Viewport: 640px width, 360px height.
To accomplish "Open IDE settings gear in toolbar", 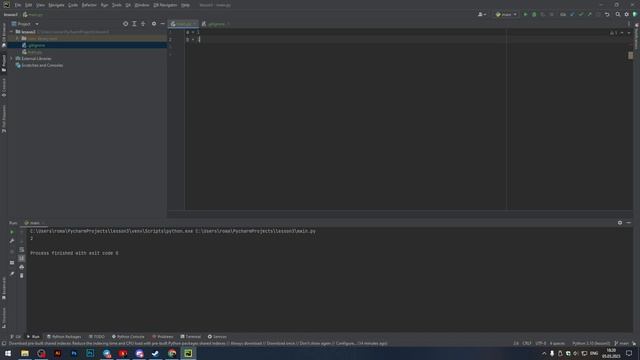I will pos(627,15).
